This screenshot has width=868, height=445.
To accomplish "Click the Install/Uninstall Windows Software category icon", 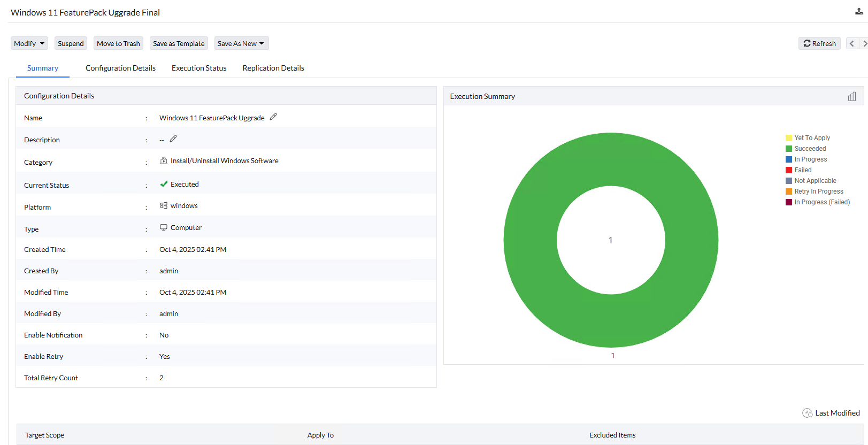I will [164, 160].
